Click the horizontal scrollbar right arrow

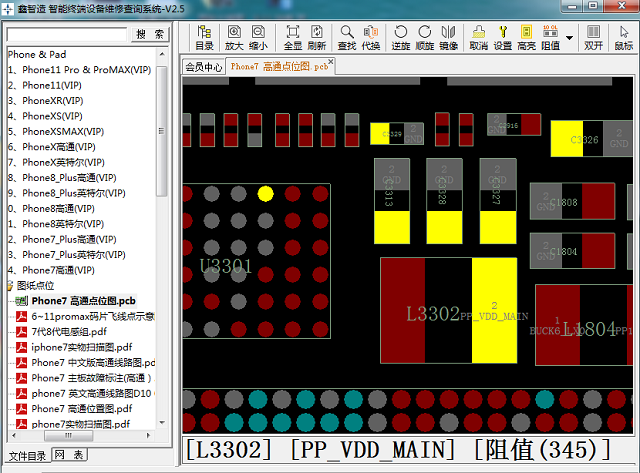pyautogui.click(x=149, y=435)
